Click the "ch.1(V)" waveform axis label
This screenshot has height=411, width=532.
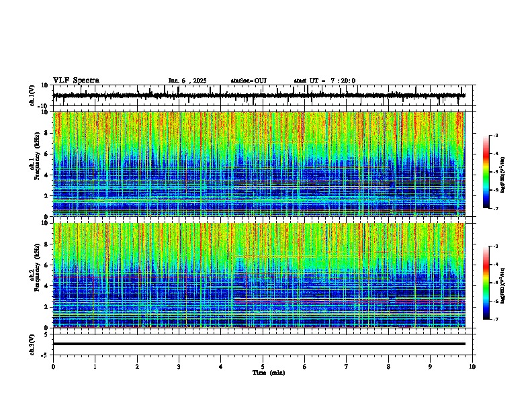[x=32, y=95]
